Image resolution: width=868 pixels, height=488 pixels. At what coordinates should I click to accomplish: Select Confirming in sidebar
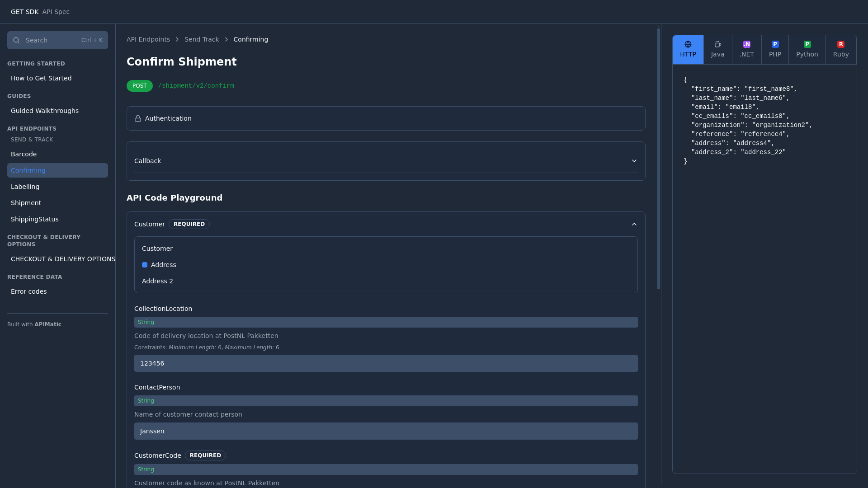[x=57, y=170]
